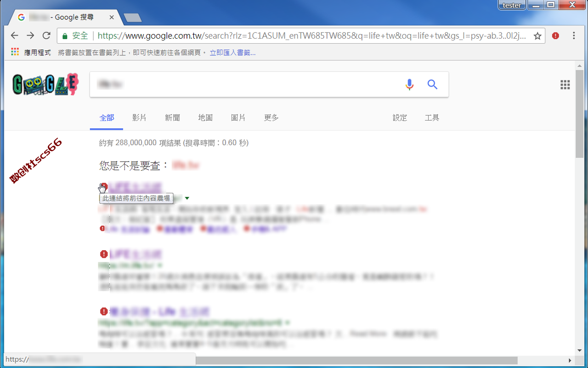Click warning icon beside second search result

[103, 254]
